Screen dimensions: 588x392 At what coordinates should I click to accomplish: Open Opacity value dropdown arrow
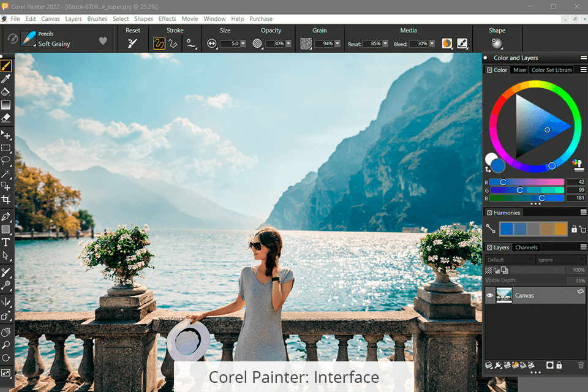pos(288,44)
